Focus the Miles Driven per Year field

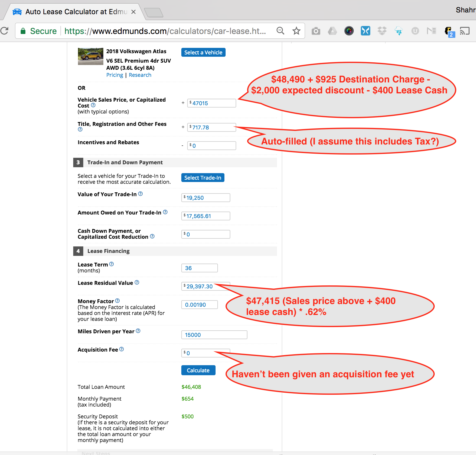[214, 335]
